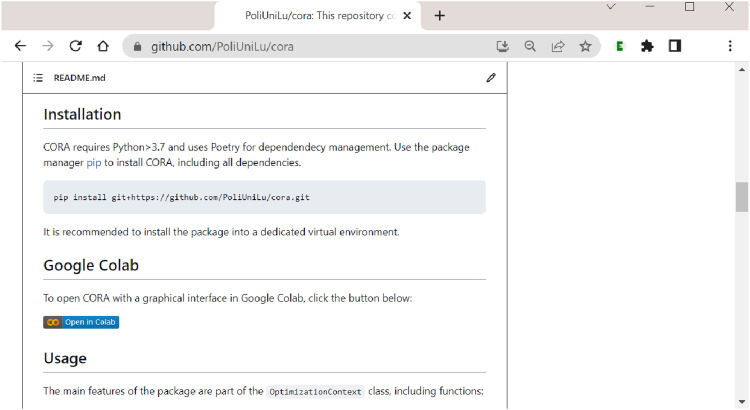The width and height of the screenshot is (750, 410).
Task: Click the scrollbar down arrow
Action: point(742,402)
